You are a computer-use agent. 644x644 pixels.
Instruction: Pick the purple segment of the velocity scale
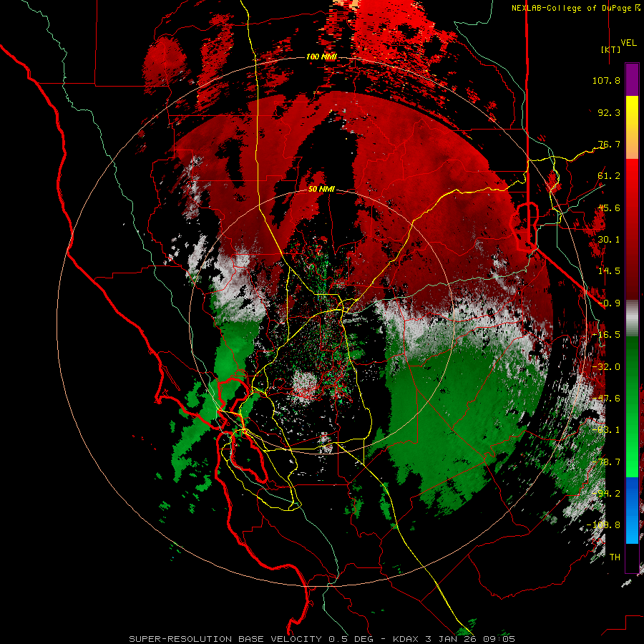tap(632, 80)
